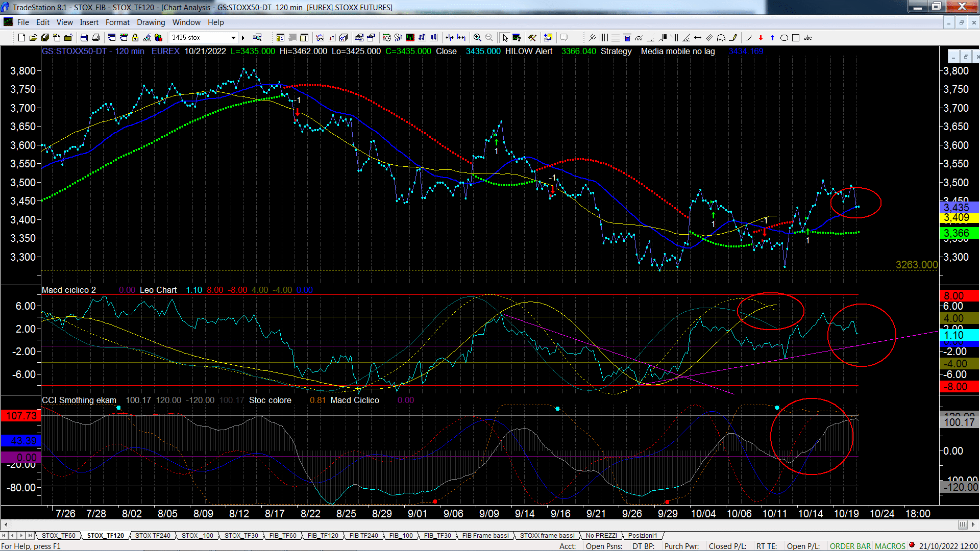Viewport: 980px width, 551px height.
Task: Open the View menu
Action: tap(65, 22)
